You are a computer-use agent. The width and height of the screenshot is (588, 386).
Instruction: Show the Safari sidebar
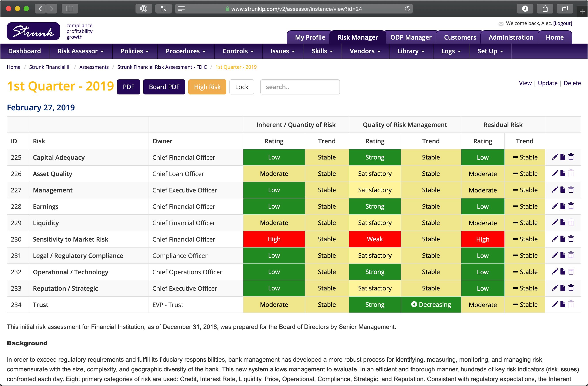click(70, 9)
